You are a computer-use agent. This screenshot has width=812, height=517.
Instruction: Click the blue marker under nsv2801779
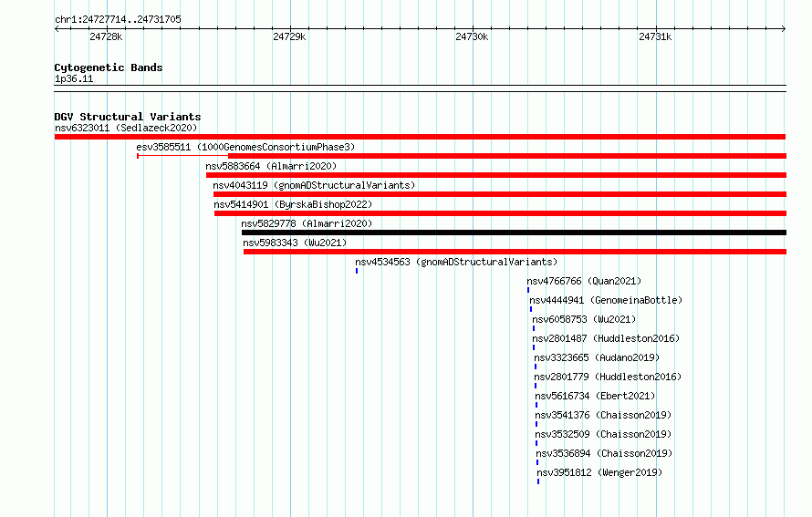point(536,386)
